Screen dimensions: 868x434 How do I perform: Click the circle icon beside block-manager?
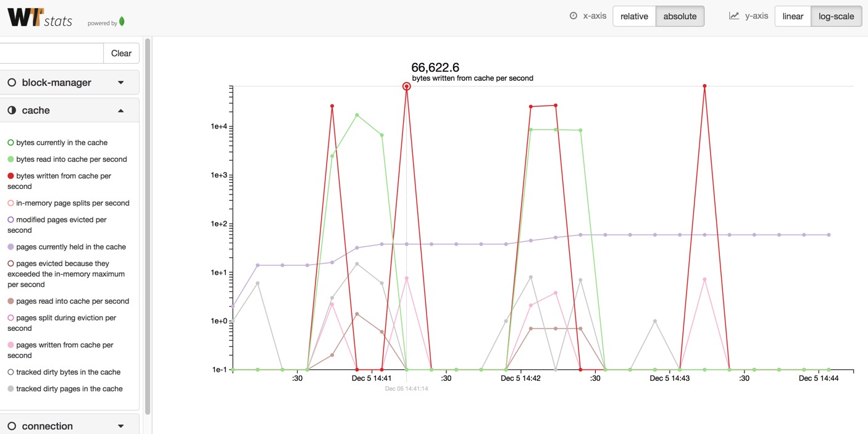[x=12, y=83]
